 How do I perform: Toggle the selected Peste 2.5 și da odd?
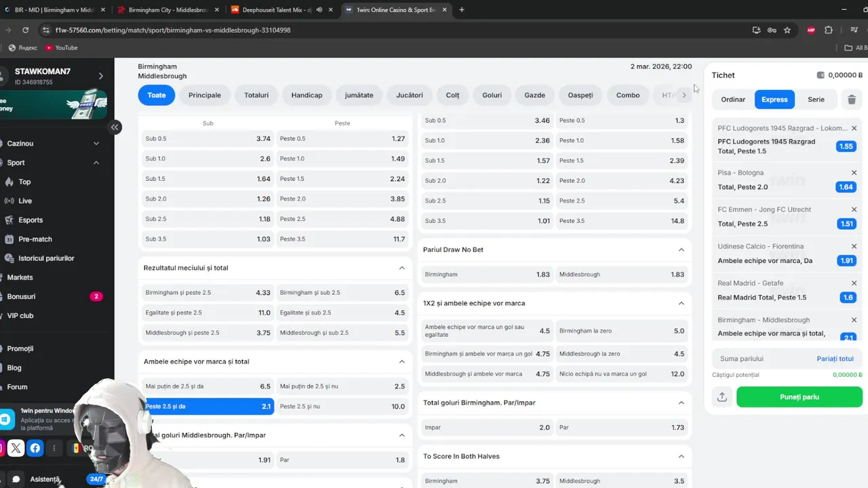[208, 406]
